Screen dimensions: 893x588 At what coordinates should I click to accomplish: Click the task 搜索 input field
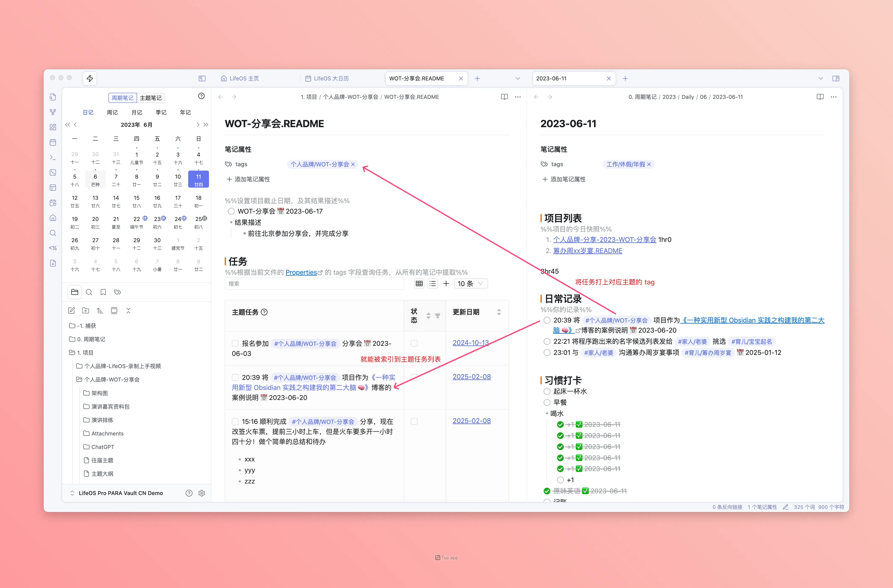(314, 284)
